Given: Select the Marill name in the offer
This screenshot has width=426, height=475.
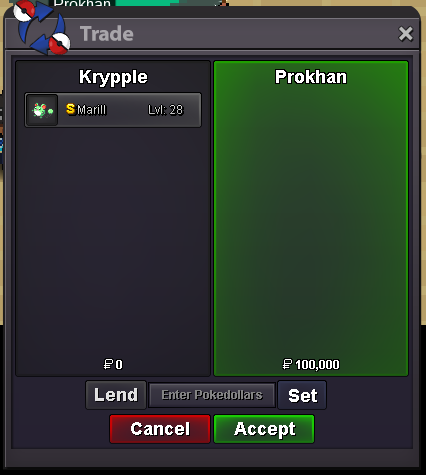Looking at the screenshot, I should [92, 110].
